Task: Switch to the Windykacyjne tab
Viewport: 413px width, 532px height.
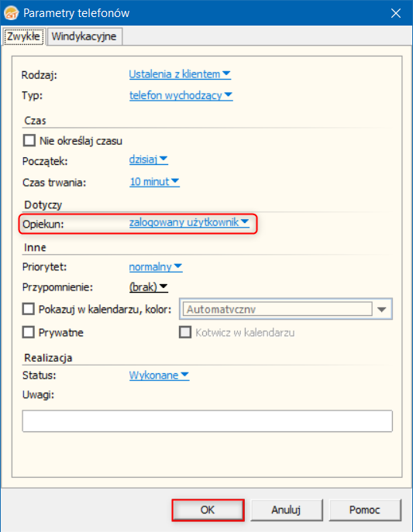Action: (84, 36)
